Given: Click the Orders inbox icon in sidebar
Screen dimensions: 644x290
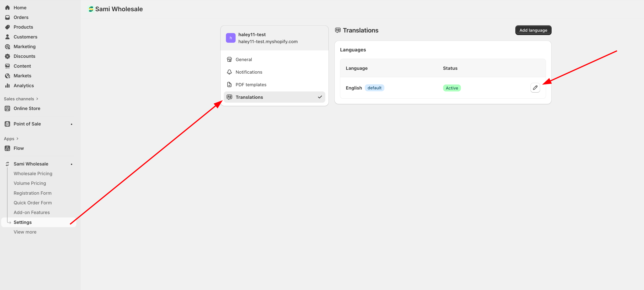Looking at the screenshot, I should coord(8,17).
